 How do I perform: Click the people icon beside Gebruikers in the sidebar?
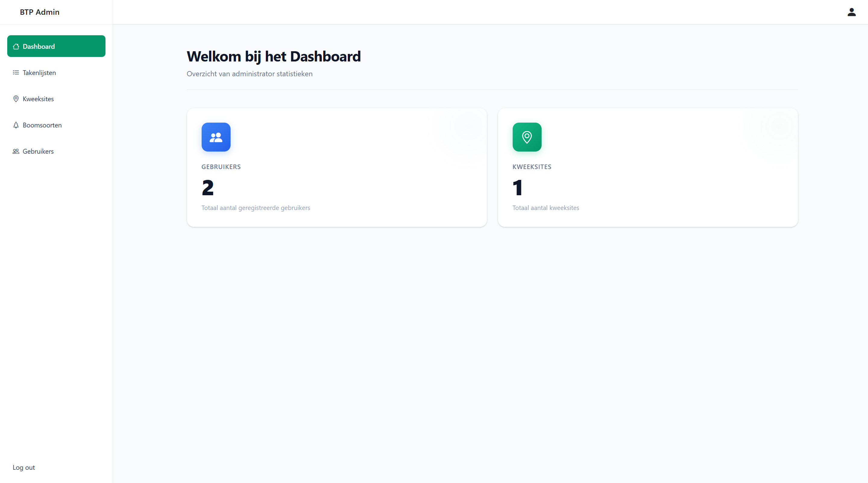[16, 151]
